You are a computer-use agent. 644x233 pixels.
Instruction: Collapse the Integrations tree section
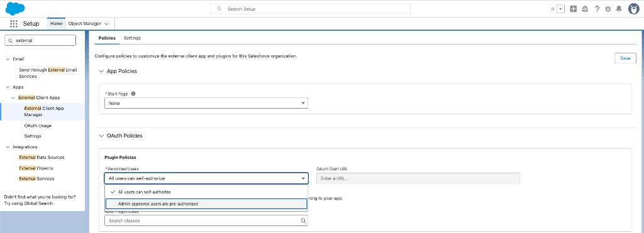pos(8,147)
